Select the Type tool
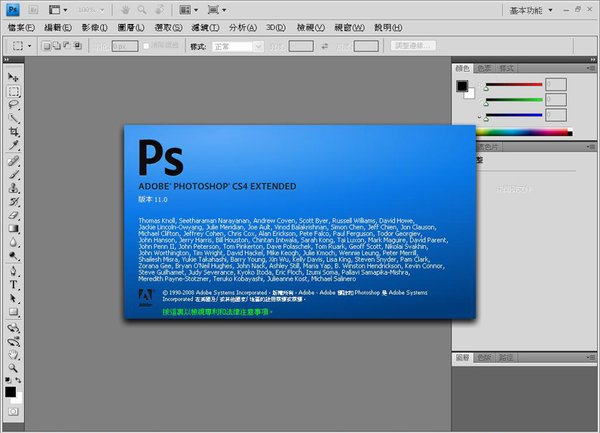The height and width of the screenshot is (433, 600). click(x=13, y=285)
